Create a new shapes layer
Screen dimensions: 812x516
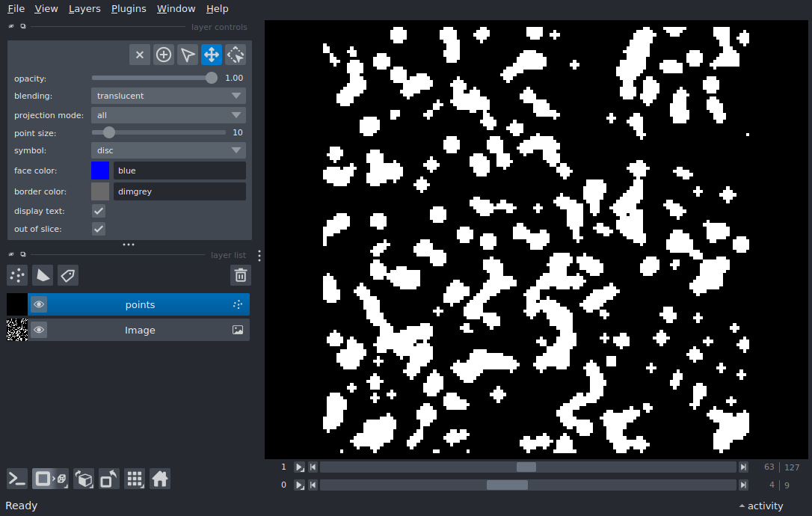click(43, 275)
